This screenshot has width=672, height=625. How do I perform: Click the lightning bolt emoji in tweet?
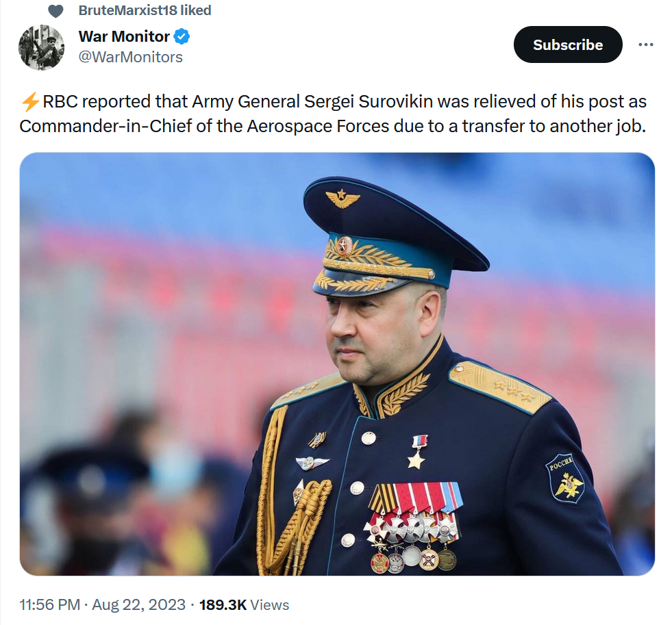click(x=30, y=102)
